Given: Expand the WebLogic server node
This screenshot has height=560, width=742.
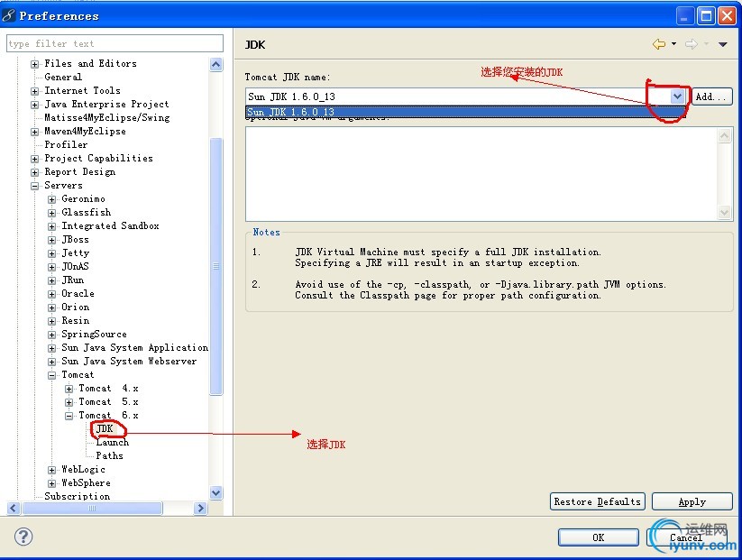Looking at the screenshot, I should tap(51, 470).
